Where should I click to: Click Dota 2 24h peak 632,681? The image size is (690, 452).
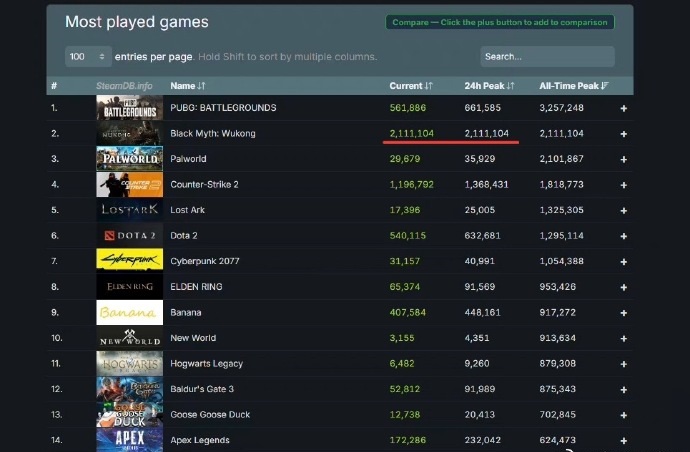coord(482,235)
